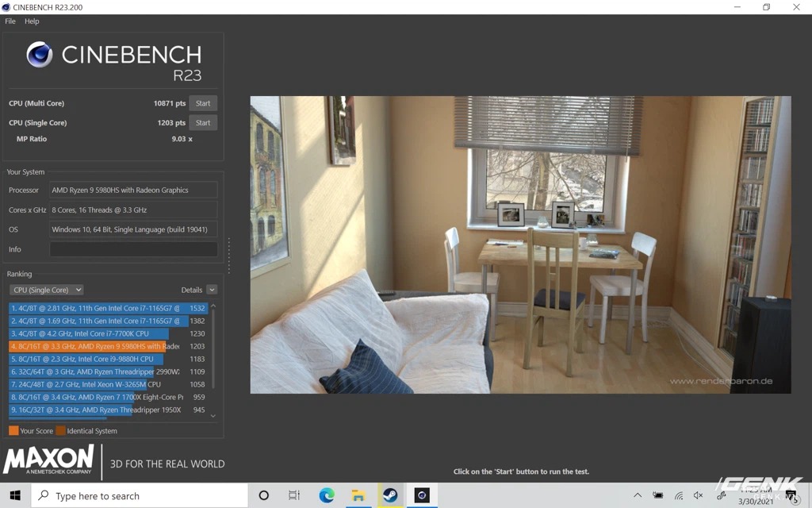Show hidden system tray icons
This screenshot has height=508, width=812.
[x=638, y=495]
